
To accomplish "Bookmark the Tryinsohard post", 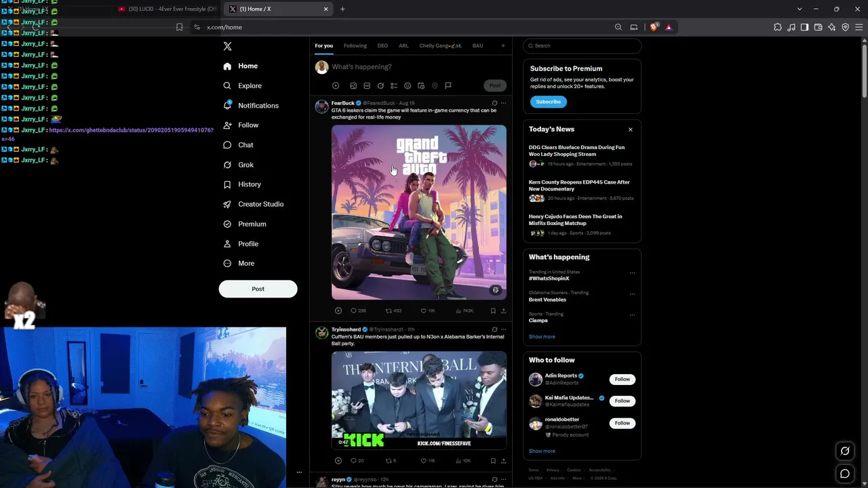I will coord(493,461).
